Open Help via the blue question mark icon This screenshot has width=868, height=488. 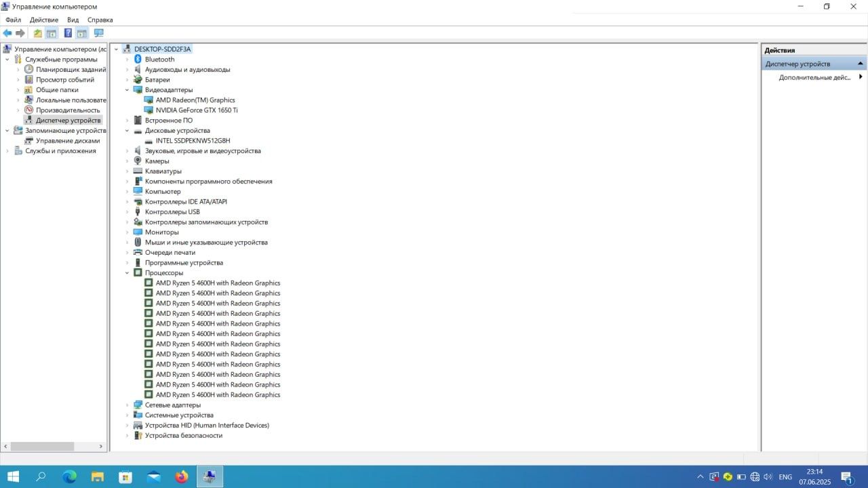[x=68, y=33]
